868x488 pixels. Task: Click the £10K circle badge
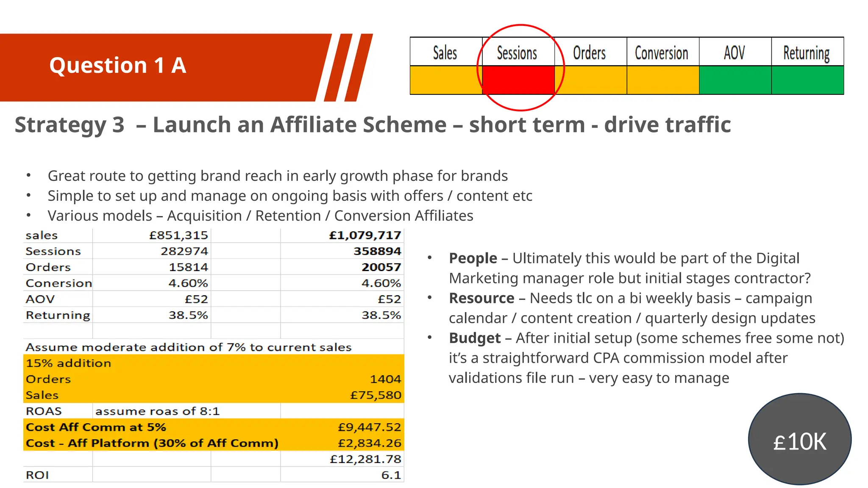(x=800, y=439)
